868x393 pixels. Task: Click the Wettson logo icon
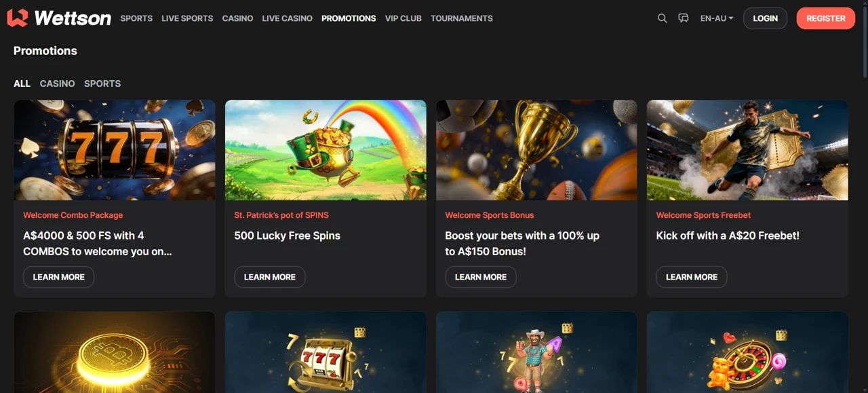click(x=17, y=18)
